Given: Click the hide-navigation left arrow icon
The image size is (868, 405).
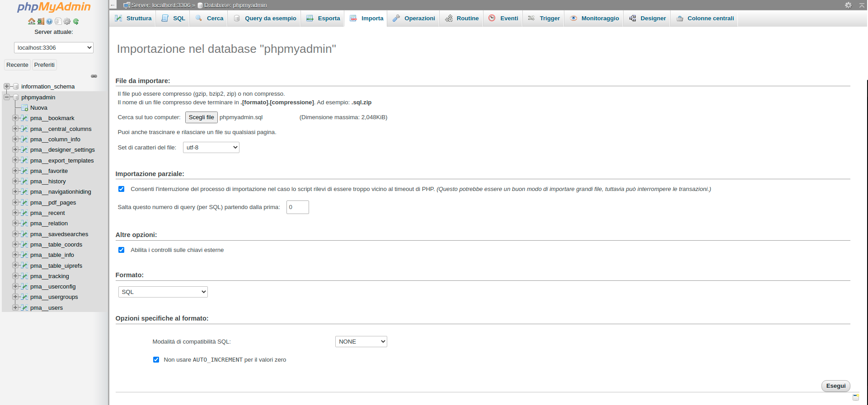Looking at the screenshot, I should [113, 5].
